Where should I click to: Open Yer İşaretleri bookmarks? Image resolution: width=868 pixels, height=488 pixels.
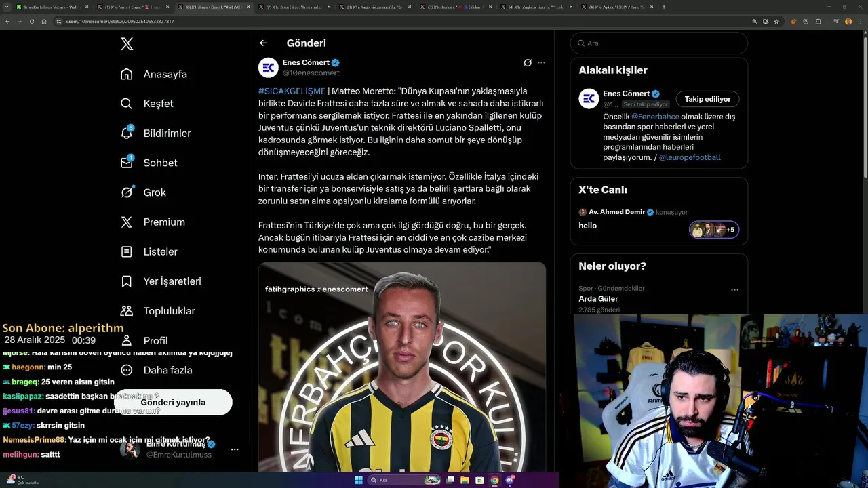(161, 281)
